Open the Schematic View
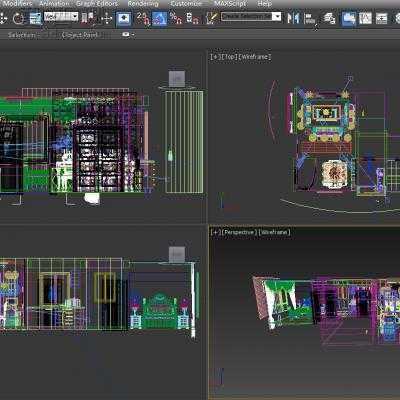The width and height of the screenshot is (400, 400). pyautogui.click(x=381, y=18)
